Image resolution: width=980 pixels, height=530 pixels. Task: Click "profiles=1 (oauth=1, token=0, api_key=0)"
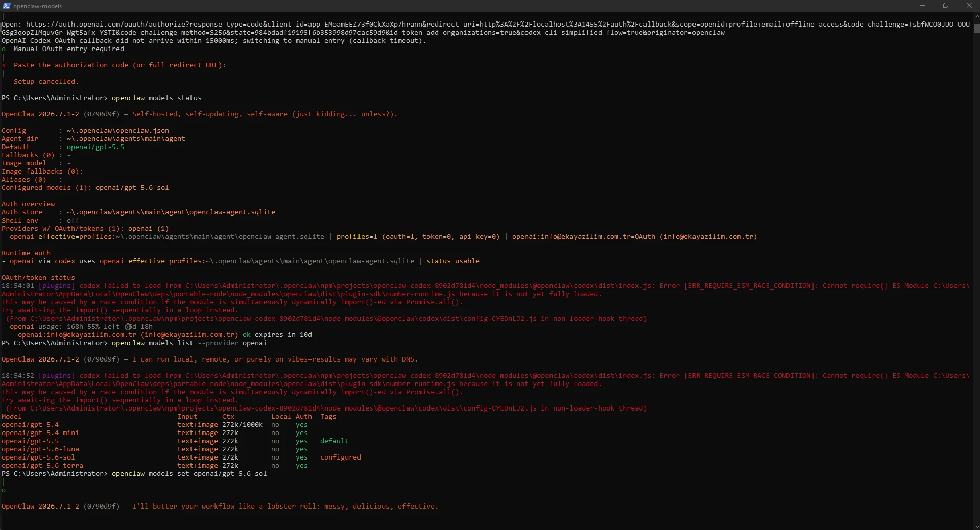click(x=418, y=237)
